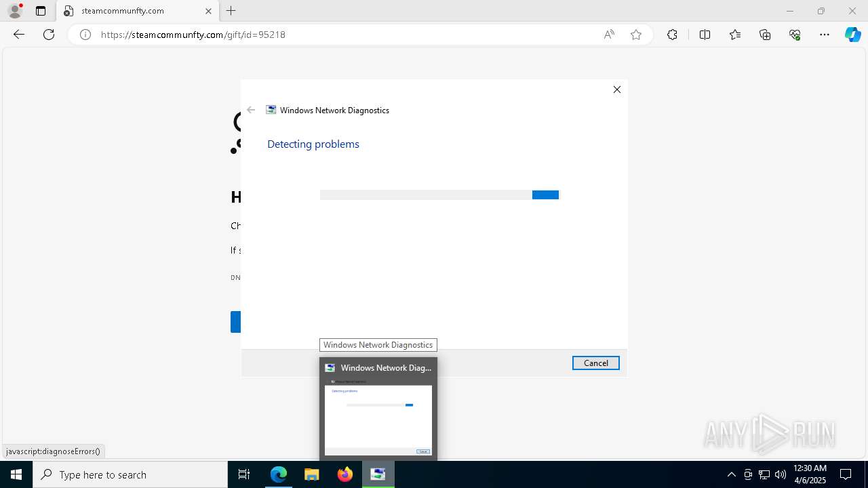The width and height of the screenshot is (868, 488).
Task: Open Copilot sidebar icon
Action: (852, 35)
